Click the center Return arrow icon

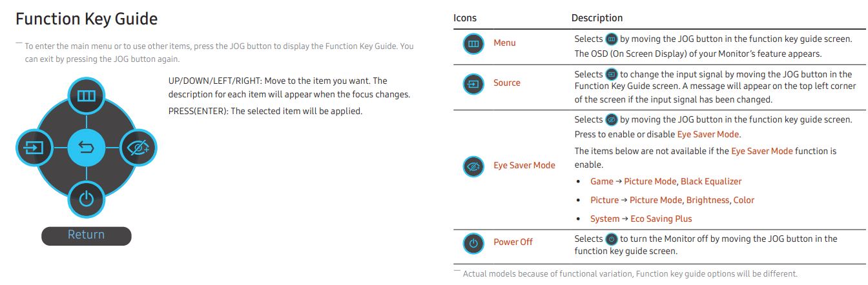click(x=86, y=148)
